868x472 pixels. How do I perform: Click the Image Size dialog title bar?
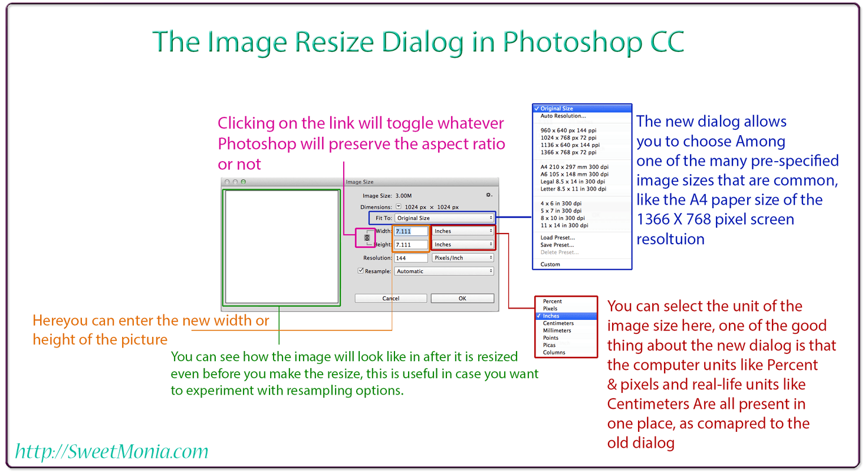(360, 182)
